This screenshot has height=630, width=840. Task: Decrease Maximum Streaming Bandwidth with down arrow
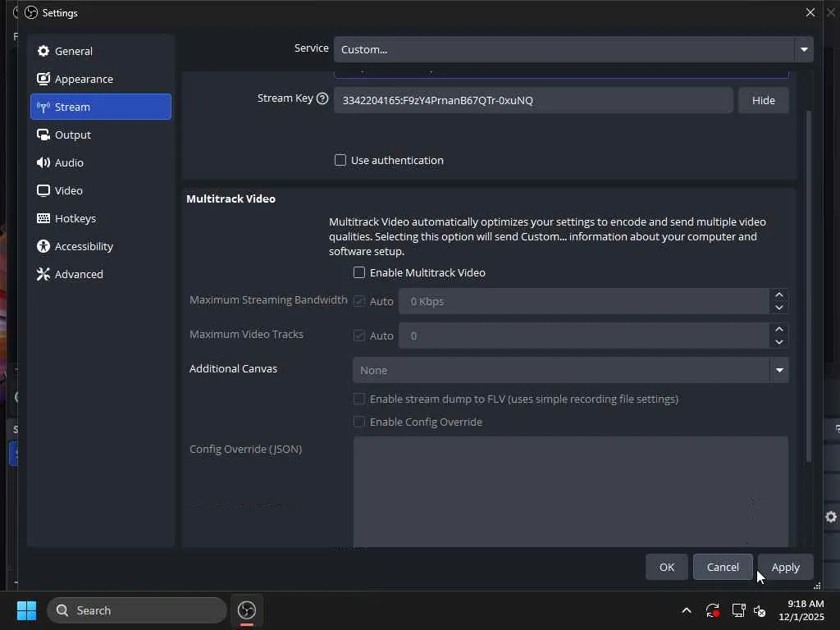click(x=779, y=308)
